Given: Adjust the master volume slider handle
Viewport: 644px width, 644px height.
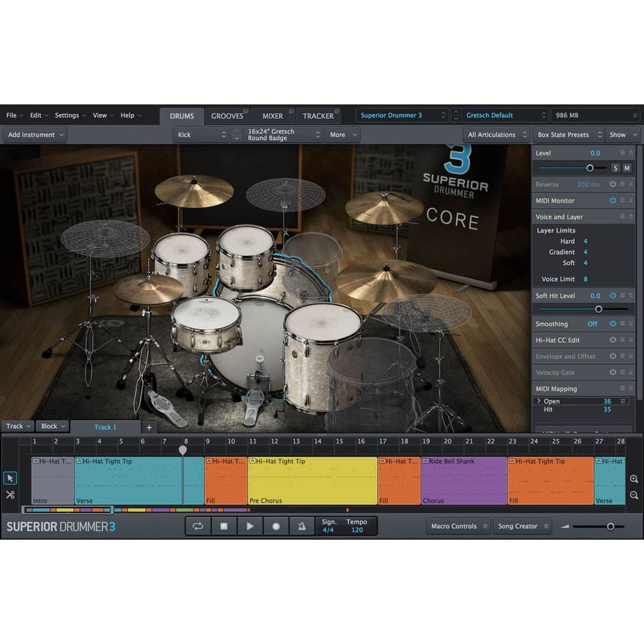Looking at the screenshot, I should coord(610,526).
